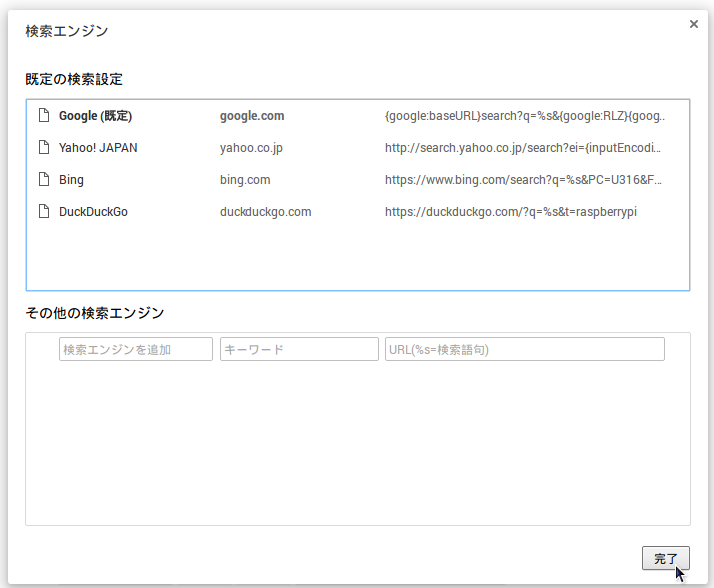Click the Bing search URL text
This screenshot has height=588, width=714.
523,180
